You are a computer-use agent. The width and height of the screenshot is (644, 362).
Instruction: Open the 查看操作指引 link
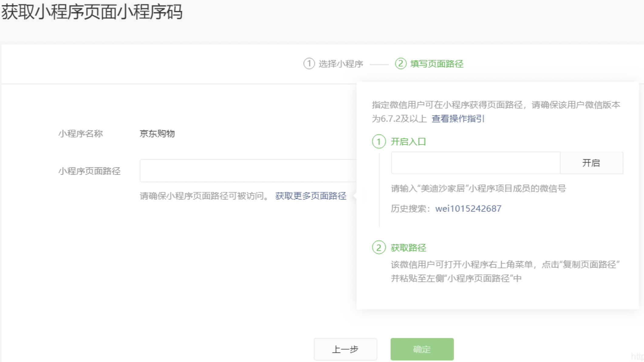point(458,118)
